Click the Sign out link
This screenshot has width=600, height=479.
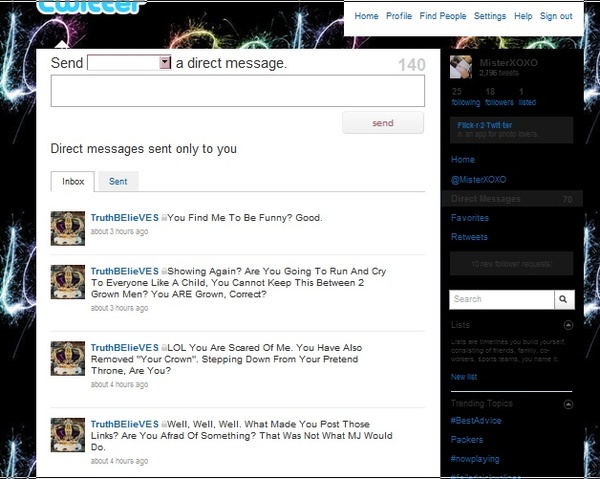(556, 16)
